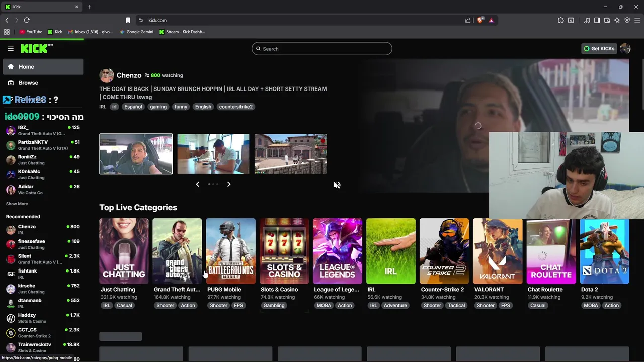This screenshot has width=644, height=362.
Task: Show the next featured stream
Action: pos(229,184)
